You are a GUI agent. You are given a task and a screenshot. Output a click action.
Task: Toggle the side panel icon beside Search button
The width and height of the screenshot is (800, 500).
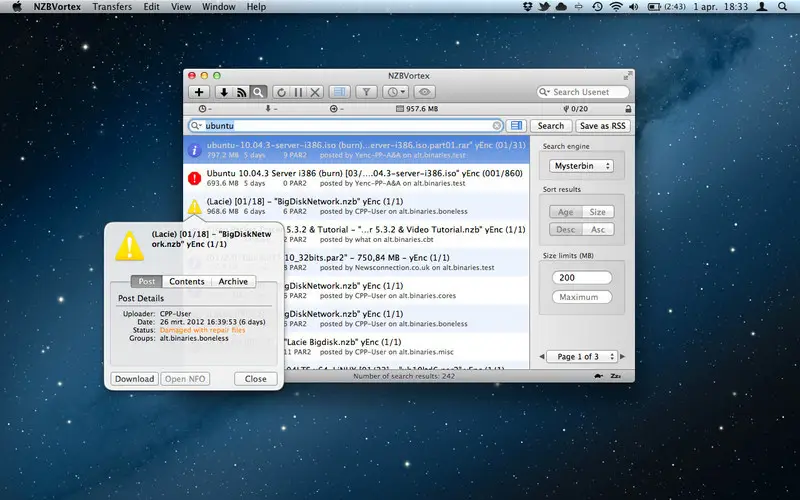(x=516, y=126)
